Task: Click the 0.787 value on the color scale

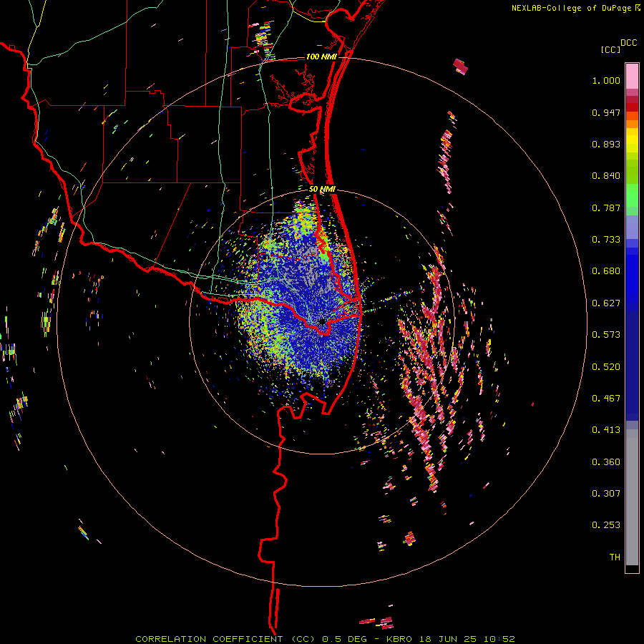Action: point(606,208)
